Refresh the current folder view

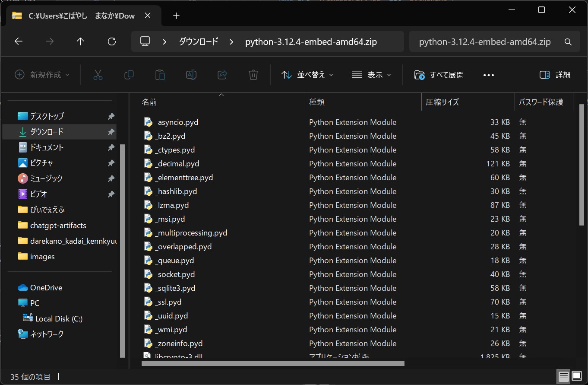click(x=112, y=41)
